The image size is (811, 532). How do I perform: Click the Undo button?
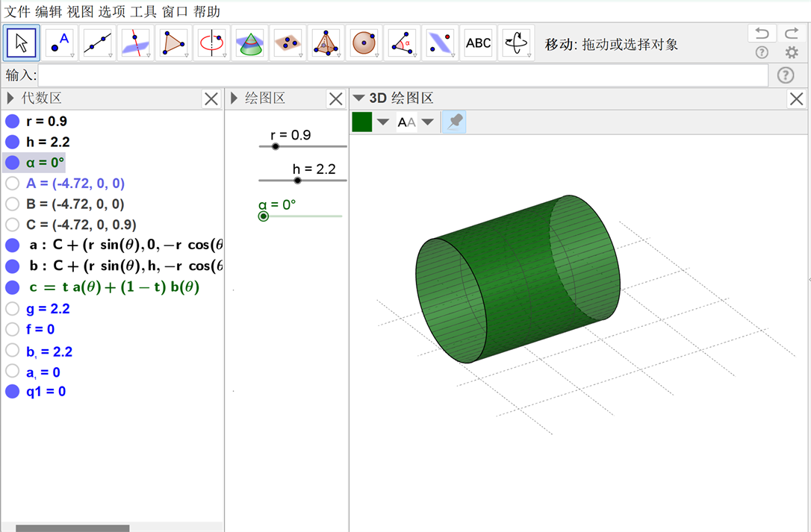(761, 33)
